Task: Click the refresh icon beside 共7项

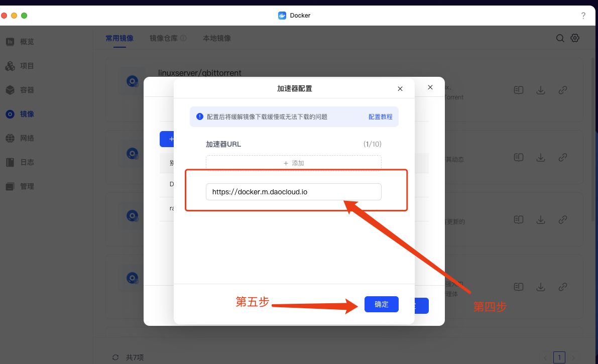Action: click(115, 357)
